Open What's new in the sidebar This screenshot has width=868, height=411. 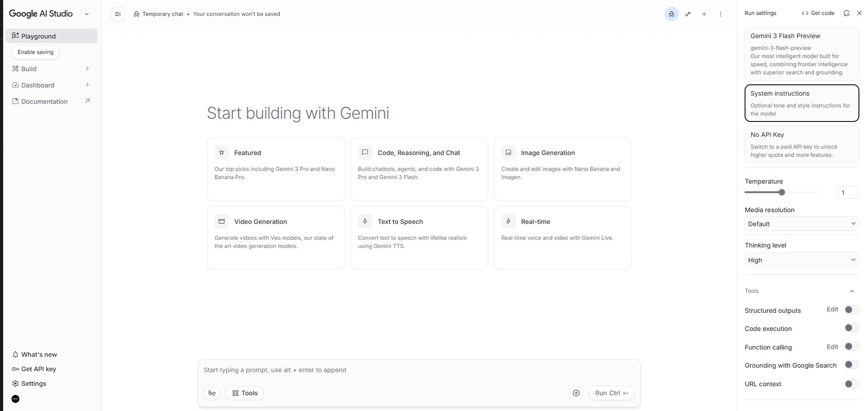tap(52, 355)
